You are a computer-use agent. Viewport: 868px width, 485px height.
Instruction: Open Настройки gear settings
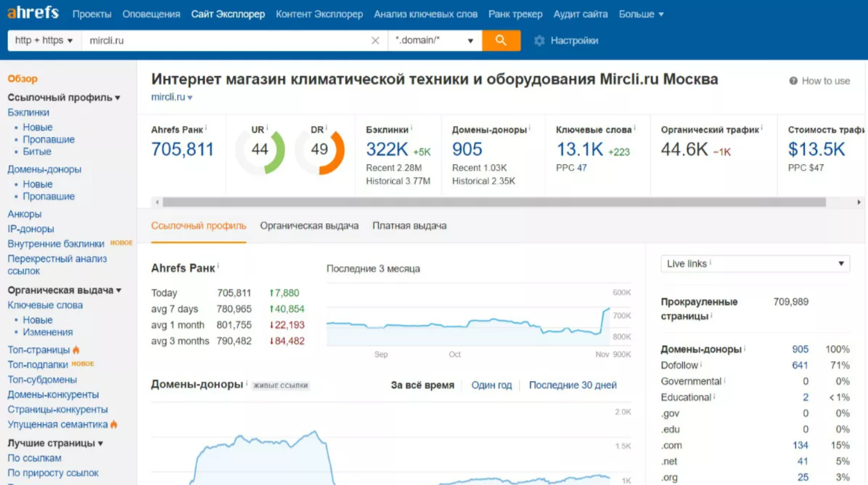coord(566,40)
